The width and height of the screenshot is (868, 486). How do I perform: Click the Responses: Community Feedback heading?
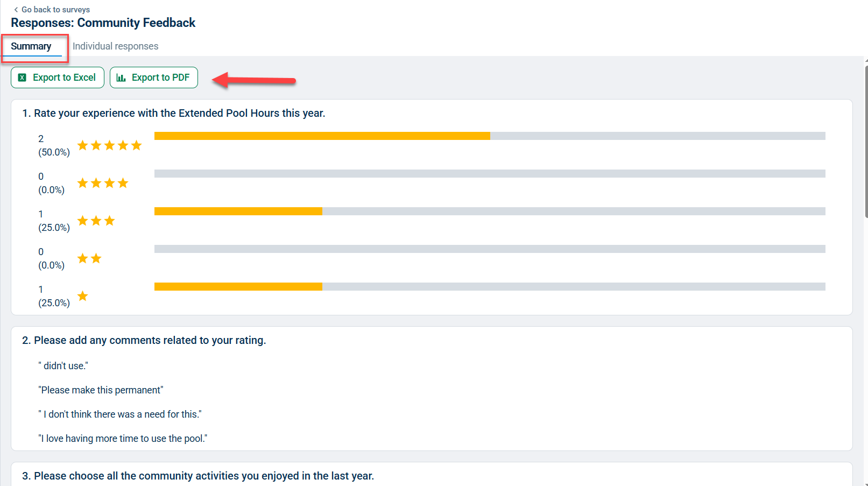[103, 23]
